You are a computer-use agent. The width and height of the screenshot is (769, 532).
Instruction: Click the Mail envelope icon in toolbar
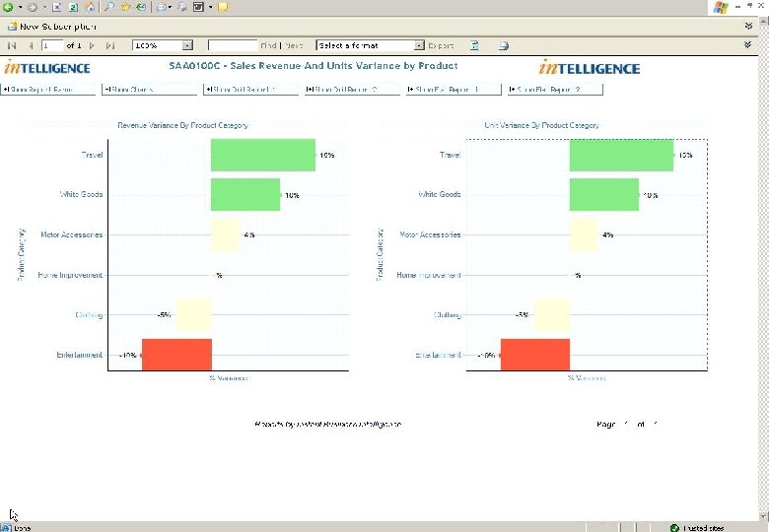[x=162, y=7]
